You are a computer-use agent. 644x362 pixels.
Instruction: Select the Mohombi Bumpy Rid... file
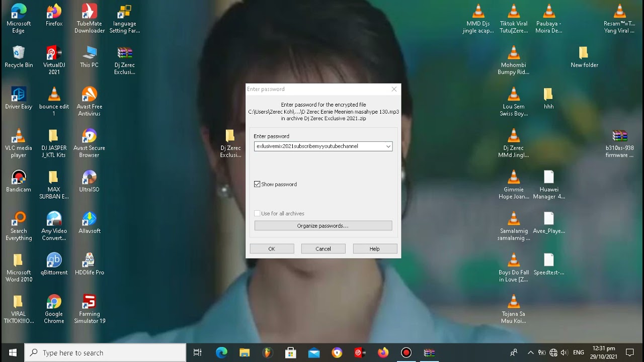514,60
